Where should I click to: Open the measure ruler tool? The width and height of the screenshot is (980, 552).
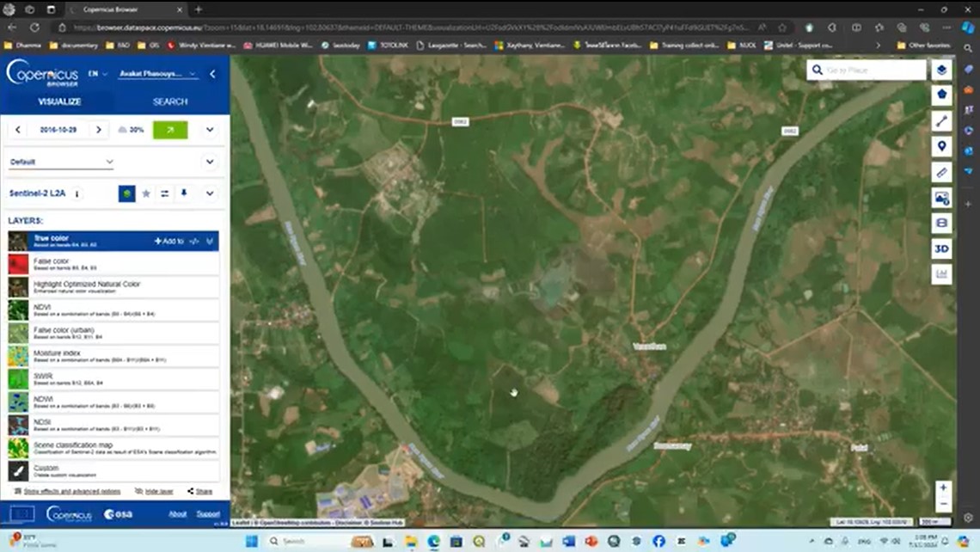[x=941, y=172]
